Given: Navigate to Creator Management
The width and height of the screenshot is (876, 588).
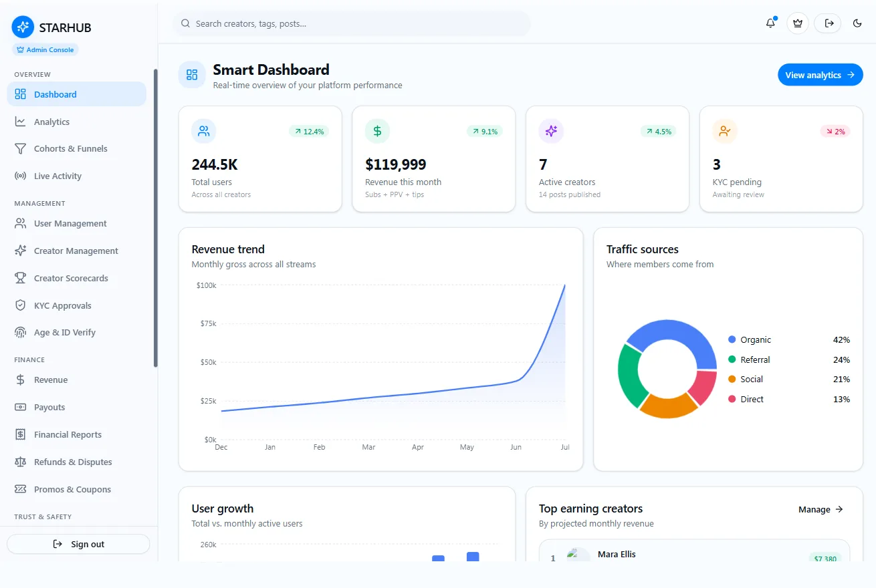Looking at the screenshot, I should point(76,251).
